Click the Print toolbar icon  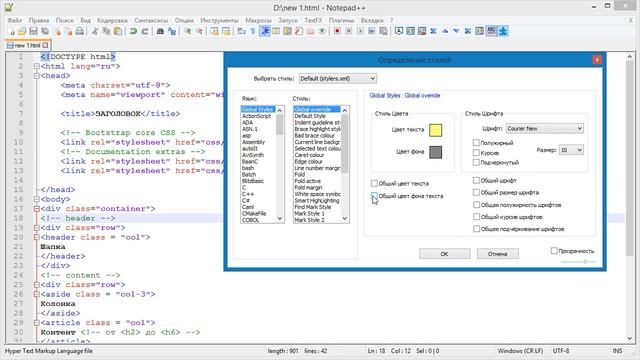(80, 31)
